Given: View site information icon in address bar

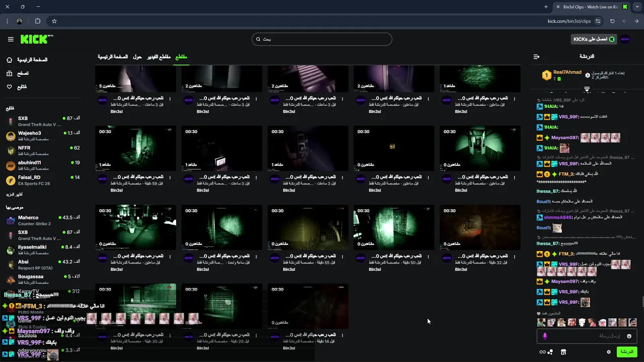Looking at the screenshot, I should pyautogui.click(x=598, y=21).
